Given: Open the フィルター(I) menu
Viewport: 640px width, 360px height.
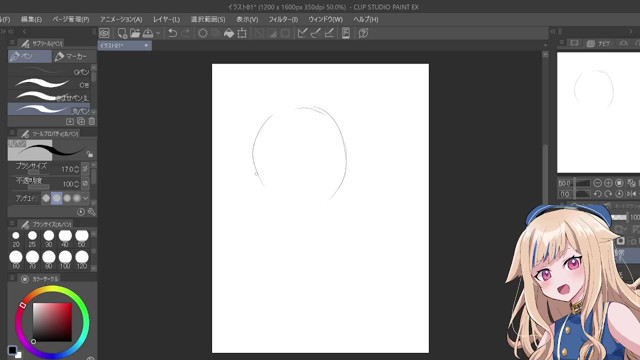Looking at the screenshot, I should pyautogui.click(x=283, y=19).
